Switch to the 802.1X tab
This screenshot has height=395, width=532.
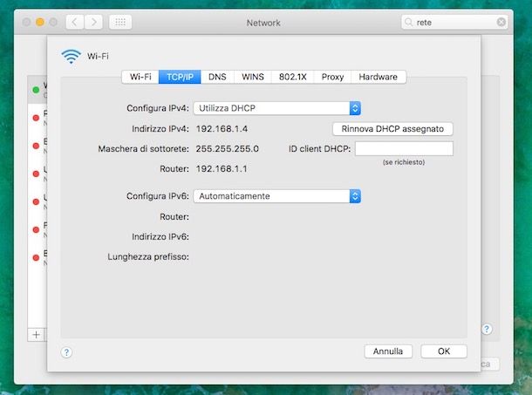292,77
